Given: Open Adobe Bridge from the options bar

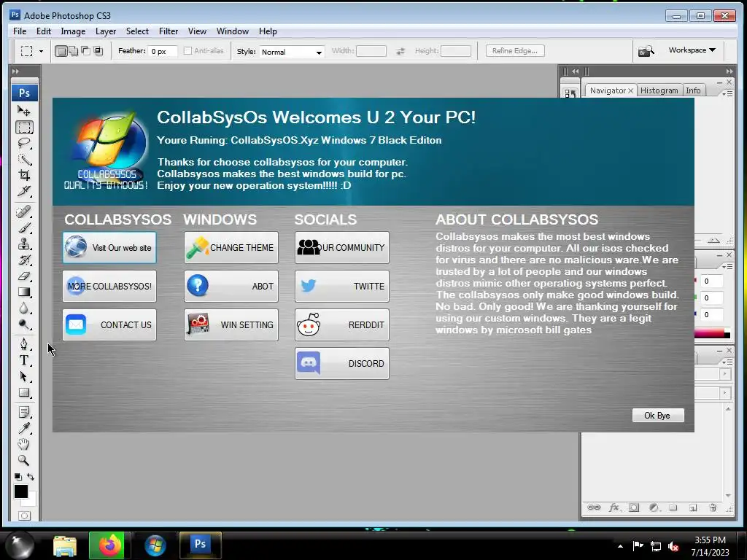Looking at the screenshot, I should pyautogui.click(x=646, y=50).
